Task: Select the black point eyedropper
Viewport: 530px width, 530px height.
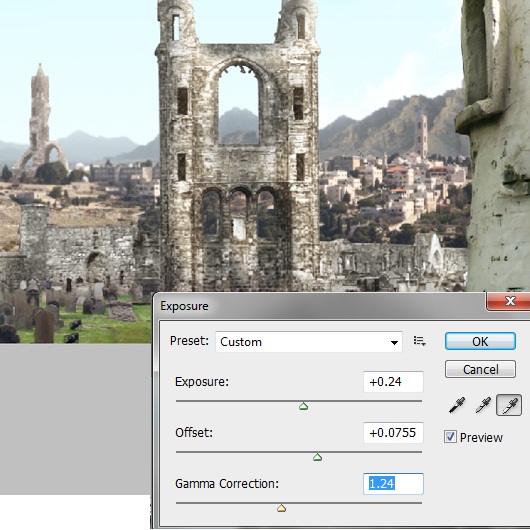Action: click(457, 405)
